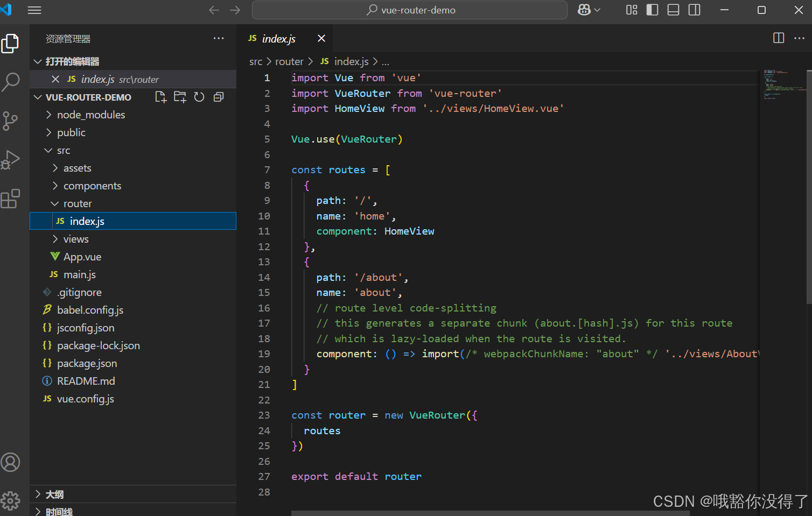The image size is (812, 516).
Task: Open Run and Debug view
Action: pyautogui.click(x=11, y=160)
